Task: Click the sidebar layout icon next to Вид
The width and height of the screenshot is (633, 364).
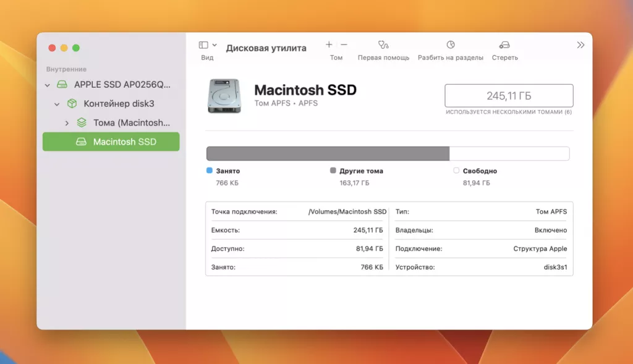Action: coord(203,44)
